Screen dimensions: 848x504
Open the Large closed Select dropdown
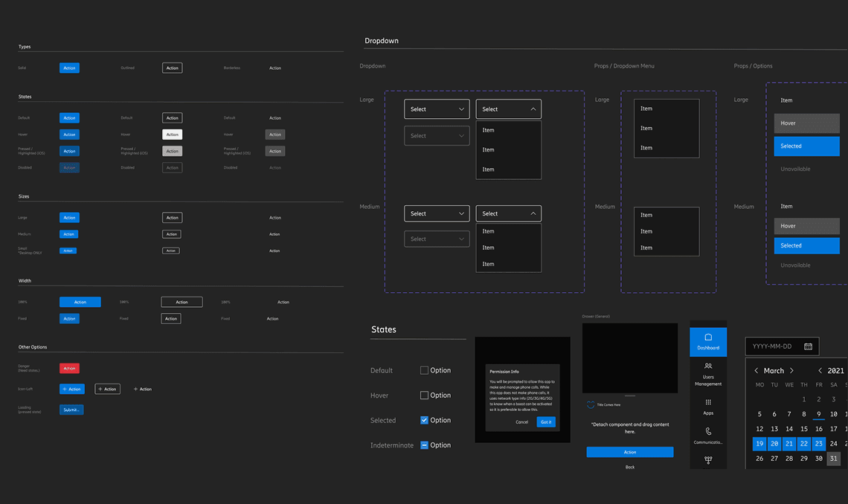point(437,109)
